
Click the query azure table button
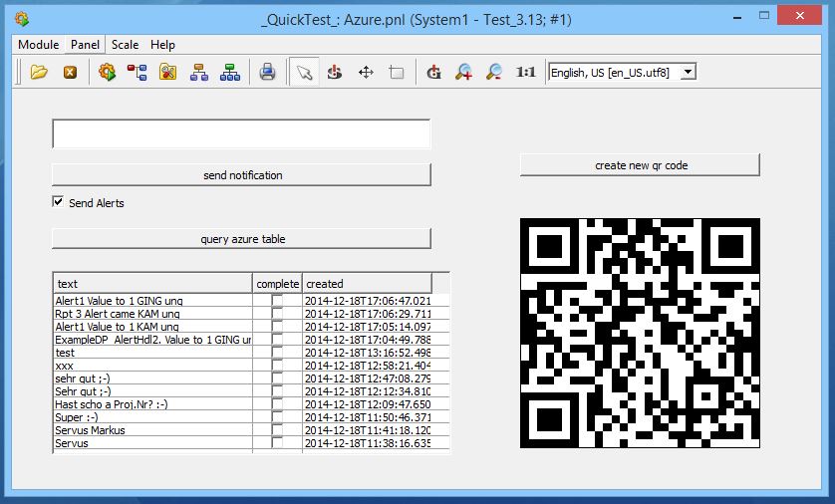click(x=241, y=239)
